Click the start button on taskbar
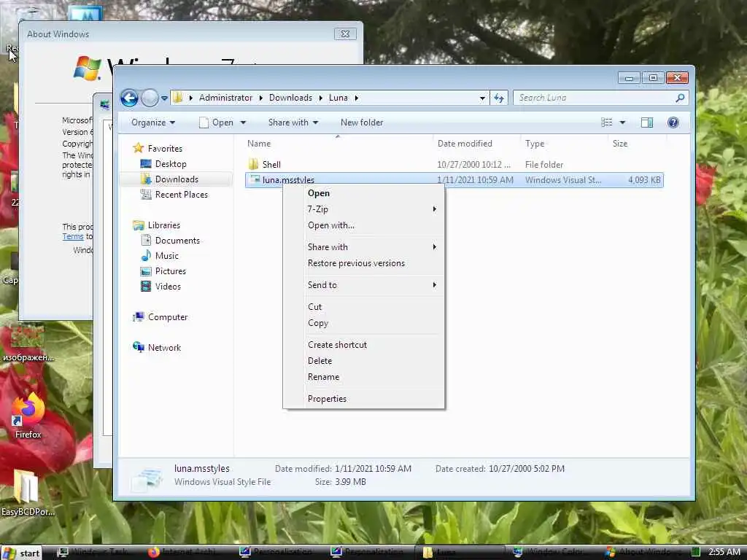747x560 pixels. [x=21, y=553]
